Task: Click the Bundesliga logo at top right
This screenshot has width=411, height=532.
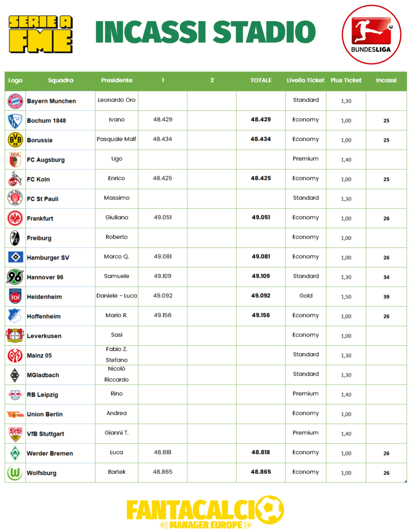Action: coord(372,33)
